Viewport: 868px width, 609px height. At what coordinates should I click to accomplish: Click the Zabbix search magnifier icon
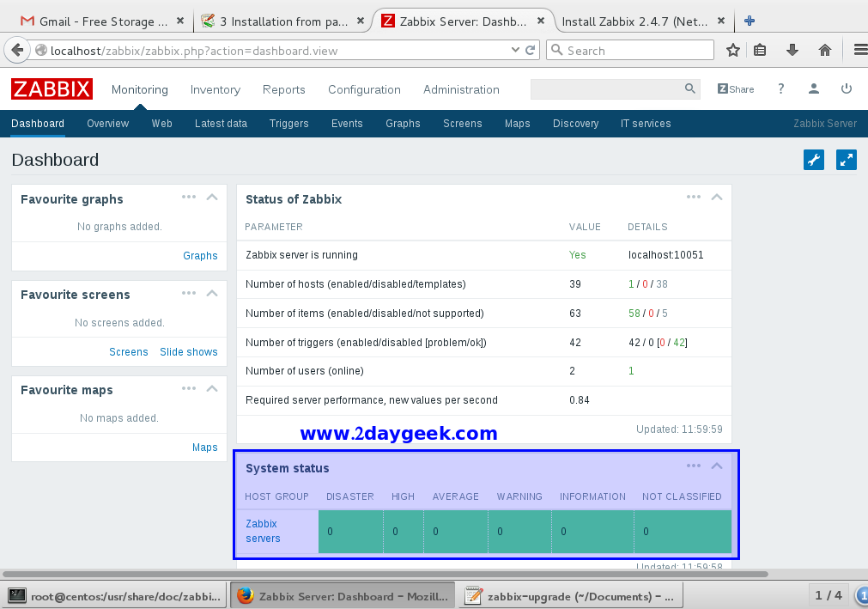(x=689, y=88)
